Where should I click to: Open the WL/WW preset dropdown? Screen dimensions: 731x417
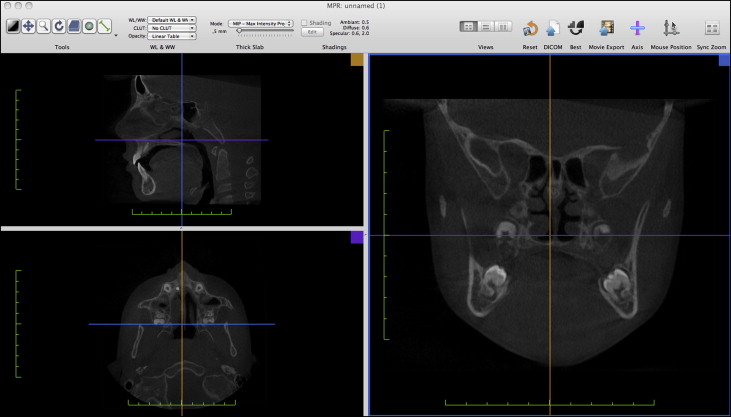pos(172,20)
